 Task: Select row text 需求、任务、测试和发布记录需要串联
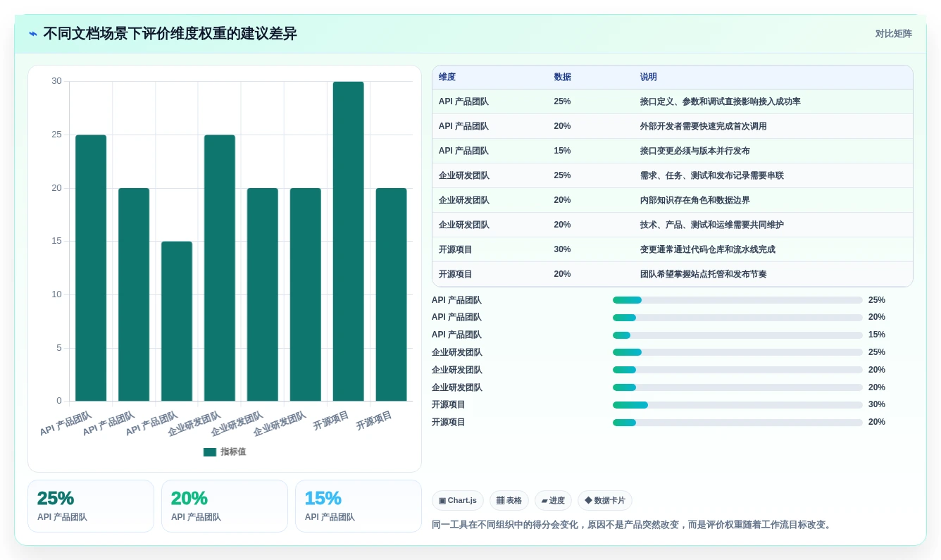712,176
